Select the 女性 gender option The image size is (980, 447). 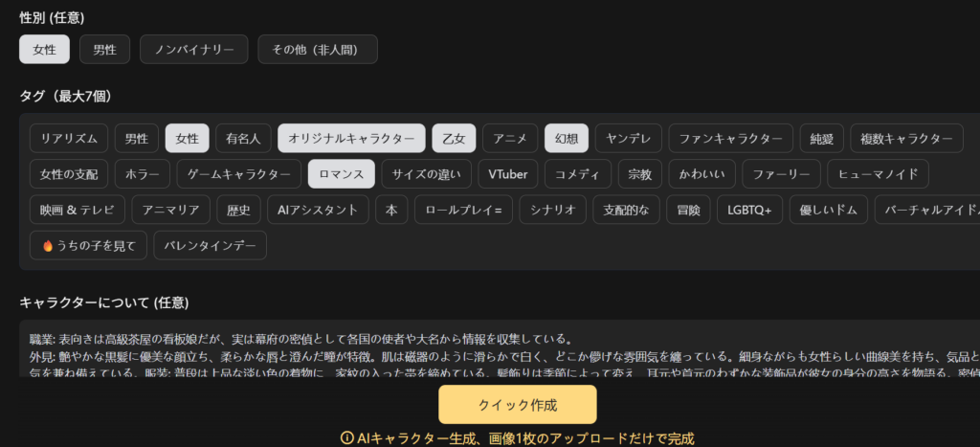point(45,50)
